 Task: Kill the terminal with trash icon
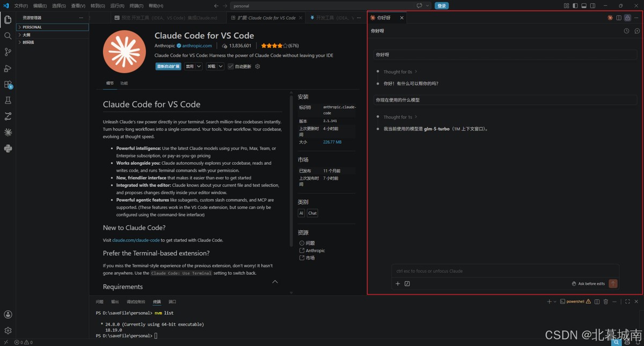tap(606, 302)
